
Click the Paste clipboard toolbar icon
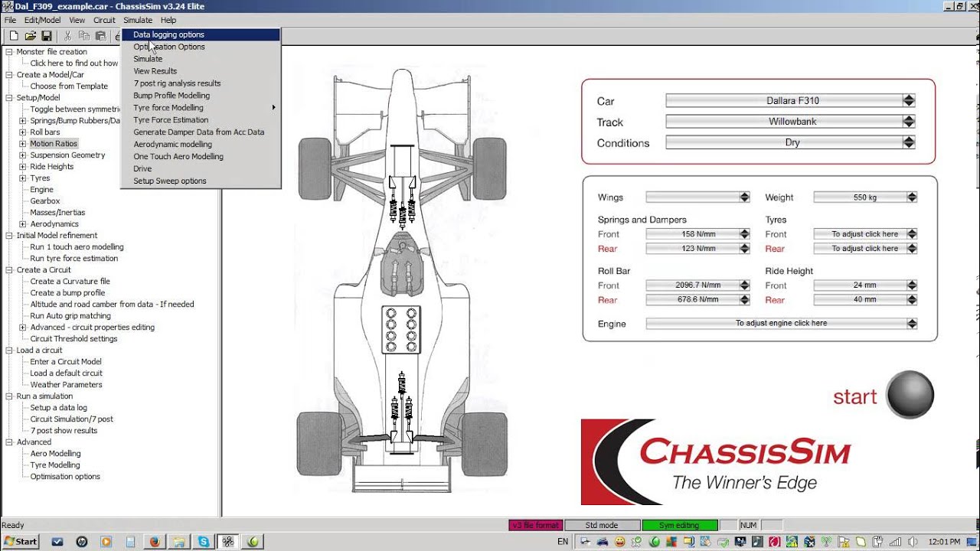pyautogui.click(x=100, y=36)
